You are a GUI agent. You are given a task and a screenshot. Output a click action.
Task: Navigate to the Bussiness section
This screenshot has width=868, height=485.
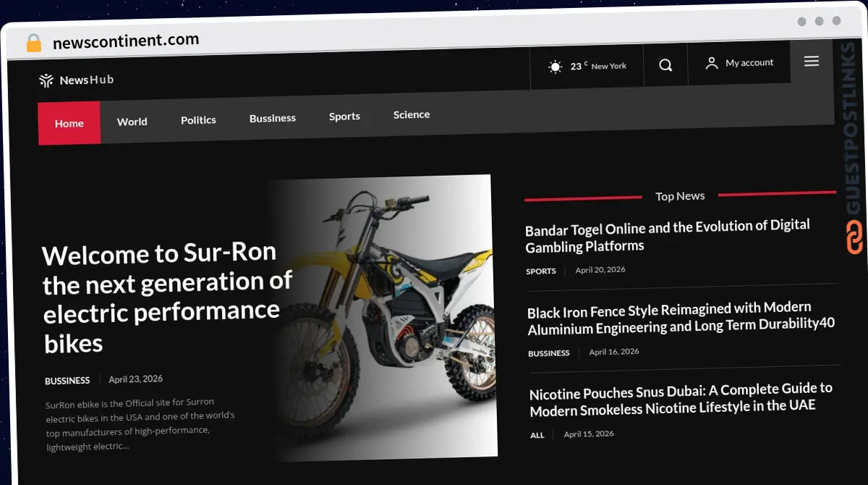pos(273,118)
